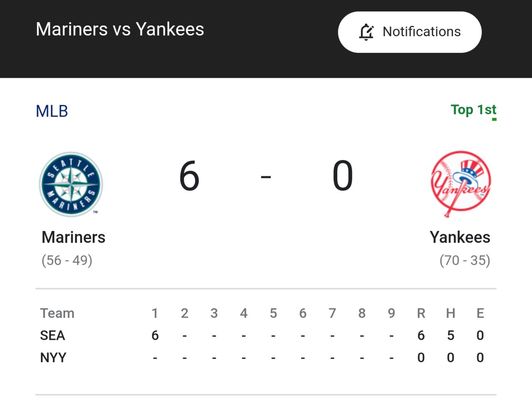Viewport: 532px width, 401px height.
Task: Open the Seattle Mariners logo
Action: point(71,184)
